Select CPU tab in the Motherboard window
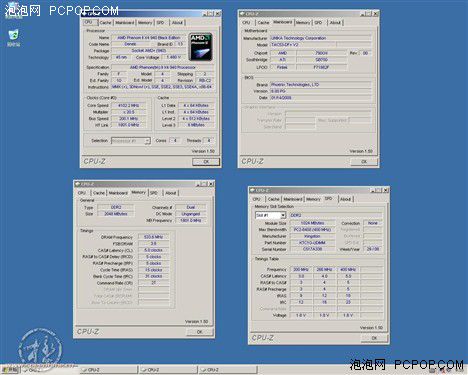This screenshot has width=468, height=375. click(246, 23)
